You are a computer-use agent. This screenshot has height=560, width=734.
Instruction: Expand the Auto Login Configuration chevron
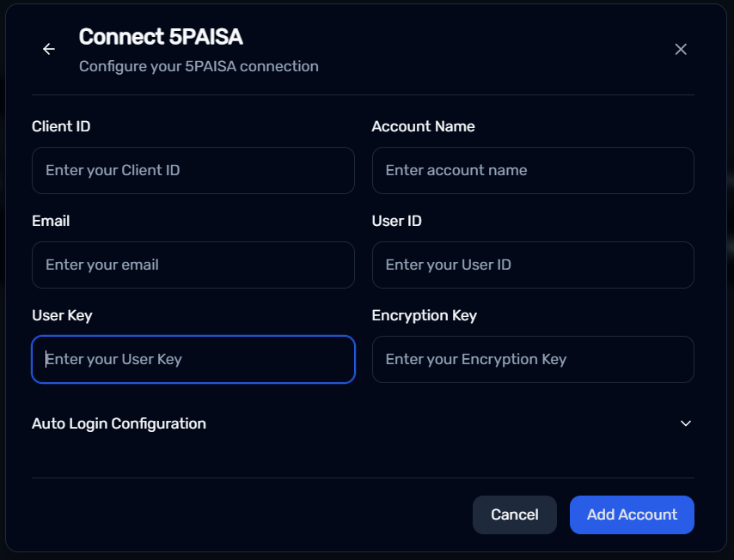click(686, 423)
